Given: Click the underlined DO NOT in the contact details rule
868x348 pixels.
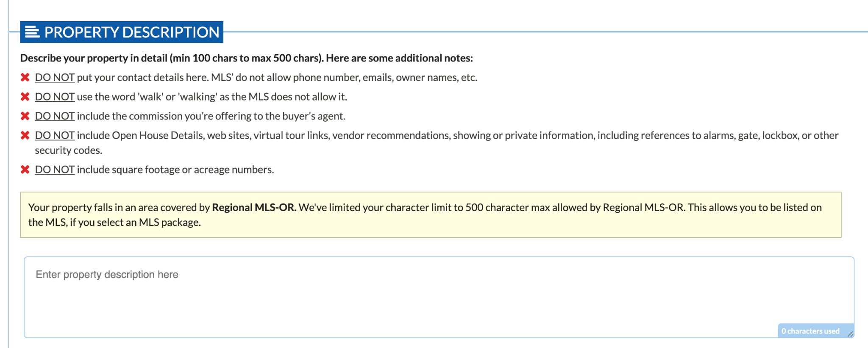Looking at the screenshot, I should [x=54, y=77].
